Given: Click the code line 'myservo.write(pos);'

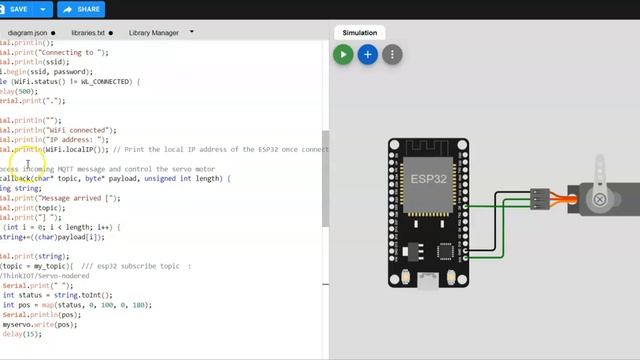Looking at the screenshot, I should [40, 324].
